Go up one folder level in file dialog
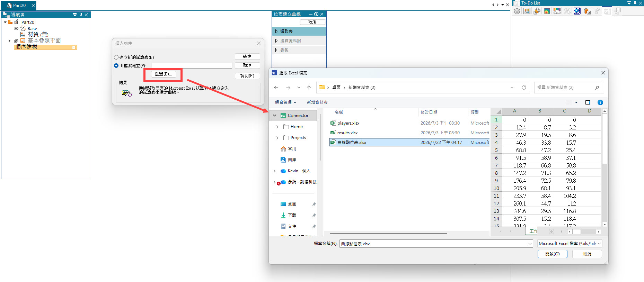 tap(309, 88)
